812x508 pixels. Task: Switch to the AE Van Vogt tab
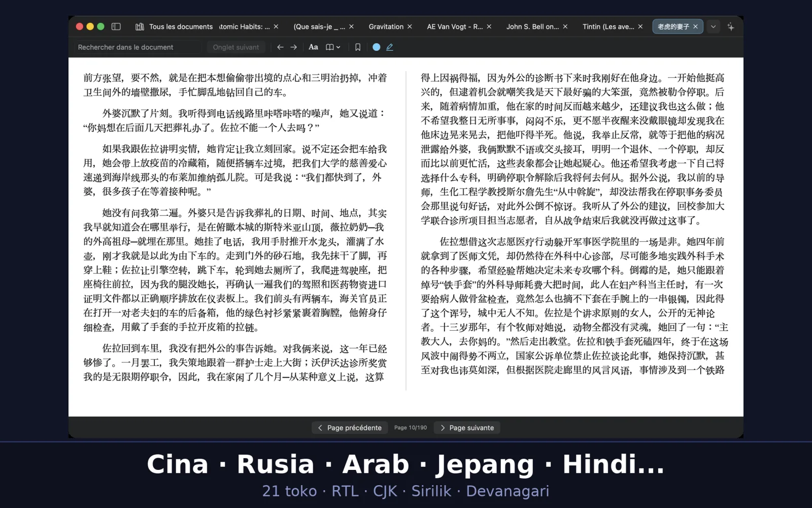455,26
